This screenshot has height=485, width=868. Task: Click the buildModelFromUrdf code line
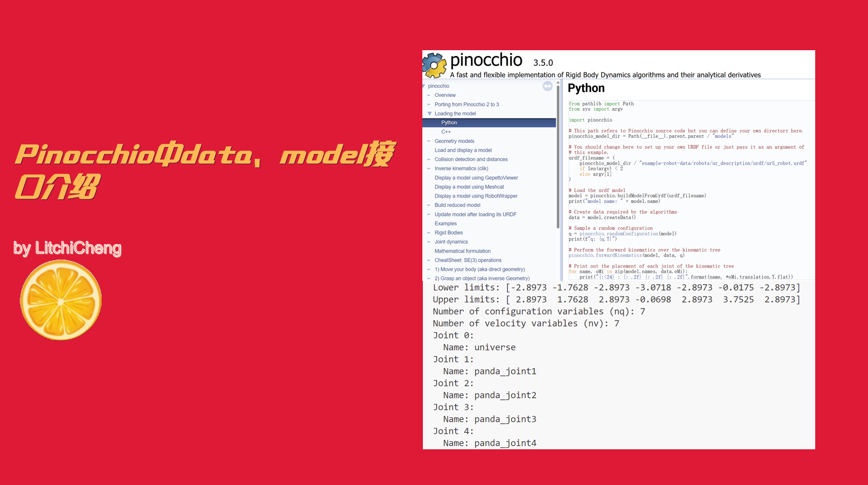(637, 196)
